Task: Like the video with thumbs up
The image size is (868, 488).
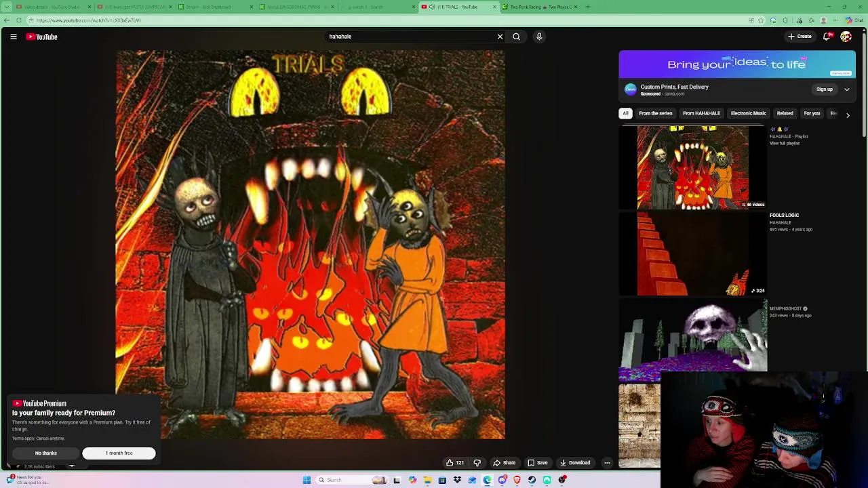Action: [x=454, y=463]
